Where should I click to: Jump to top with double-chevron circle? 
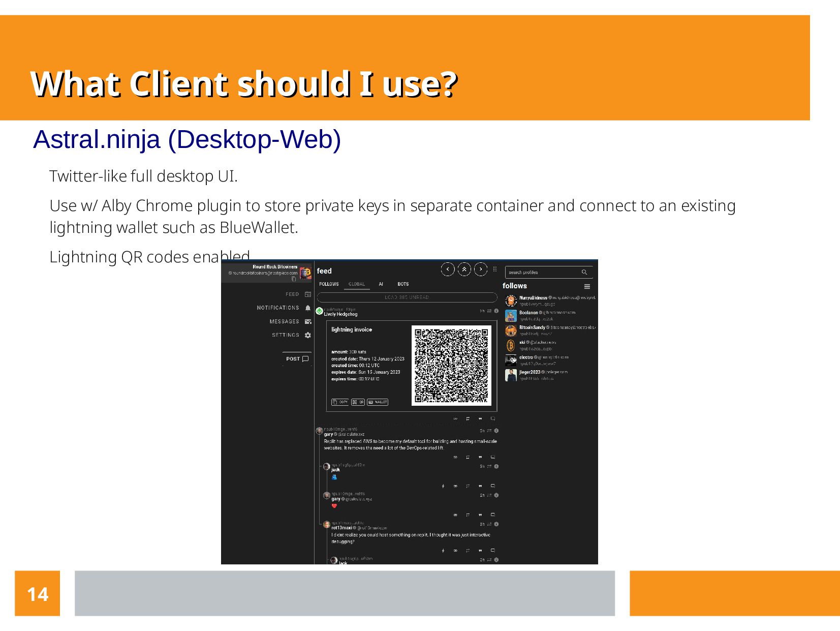click(x=464, y=269)
